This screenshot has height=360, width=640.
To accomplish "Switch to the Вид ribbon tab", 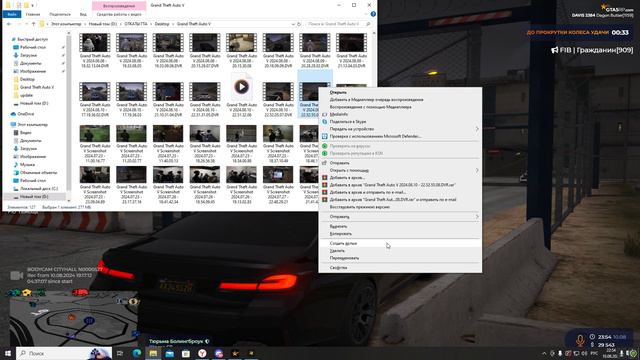I will 83,14.
